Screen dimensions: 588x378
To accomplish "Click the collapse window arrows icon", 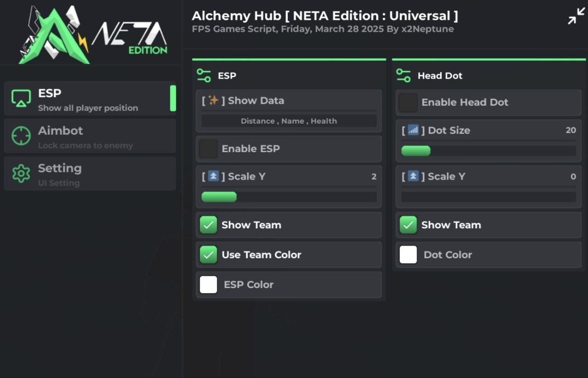I will coord(576,16).
